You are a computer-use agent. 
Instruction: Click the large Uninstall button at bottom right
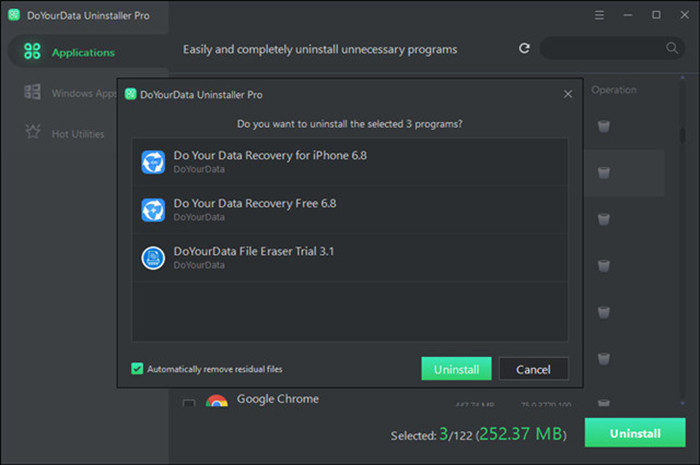tap(634, 434)
